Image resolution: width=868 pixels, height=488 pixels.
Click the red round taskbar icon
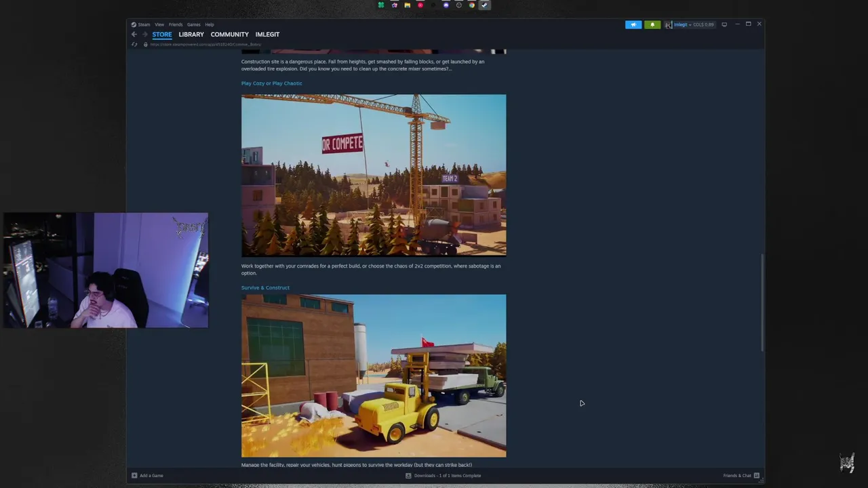pos(420,5)
